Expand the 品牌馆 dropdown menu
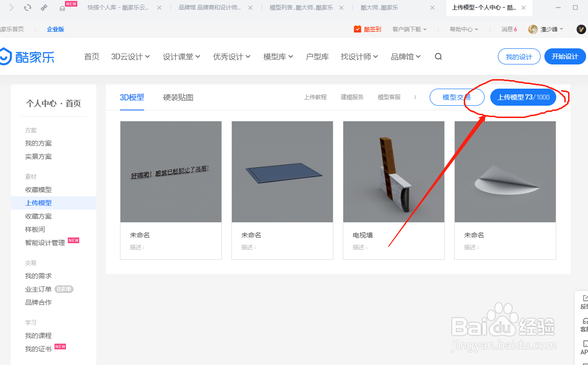The width and height of the screenshot is (588, 365). point(406,56)
